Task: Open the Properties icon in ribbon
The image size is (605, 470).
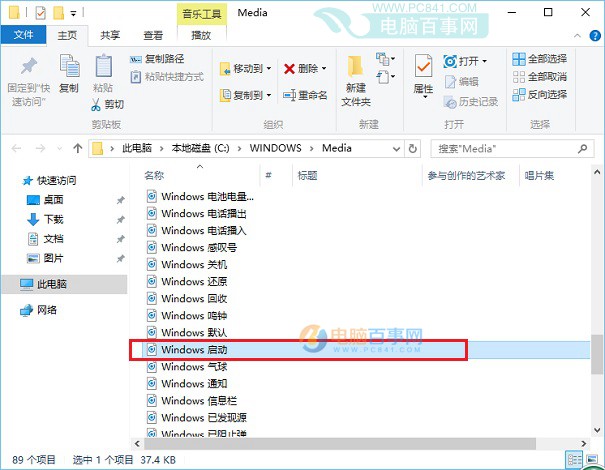Action: (423, 75)
